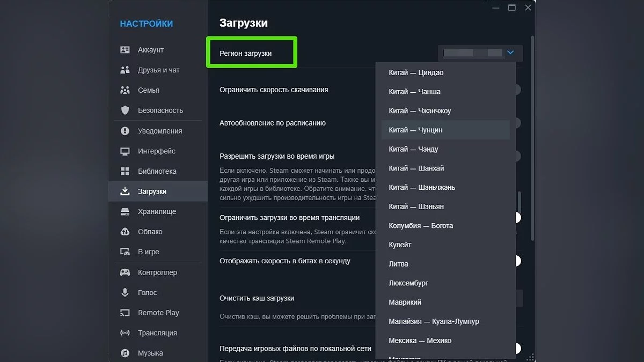Viewport: 644px width, 362px height.
Task: Open the Музыка settings section
Action: point(158,353)
